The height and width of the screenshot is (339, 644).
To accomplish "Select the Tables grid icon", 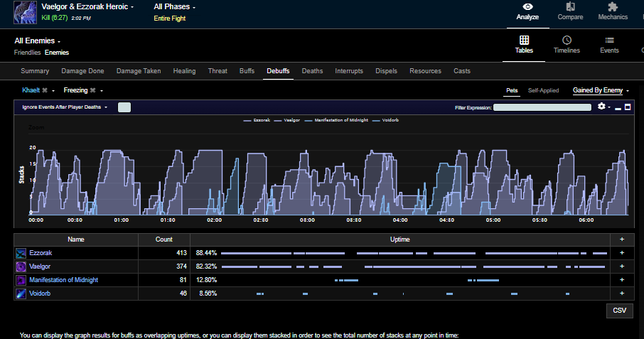I will point(524,40).
